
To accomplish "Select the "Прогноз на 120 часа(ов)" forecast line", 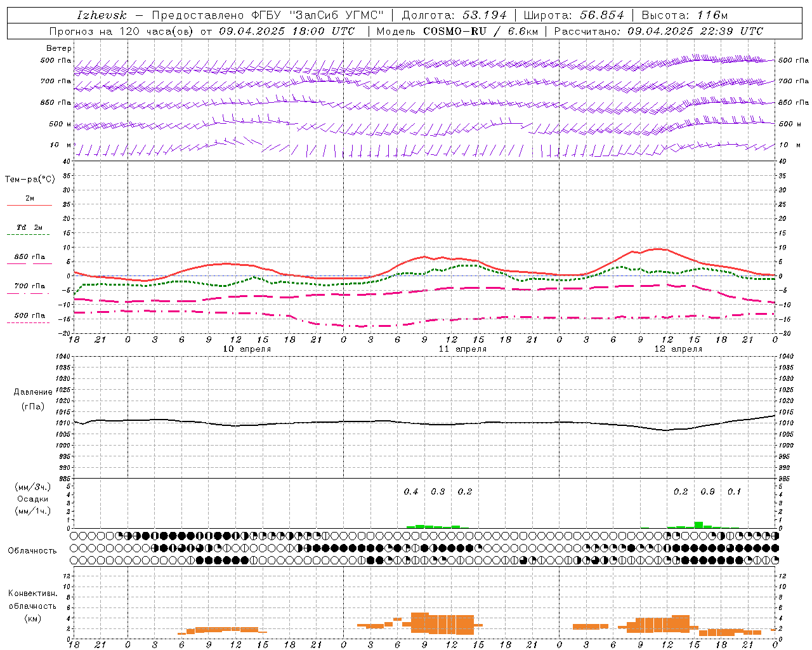I will click(x=122, y=31).
